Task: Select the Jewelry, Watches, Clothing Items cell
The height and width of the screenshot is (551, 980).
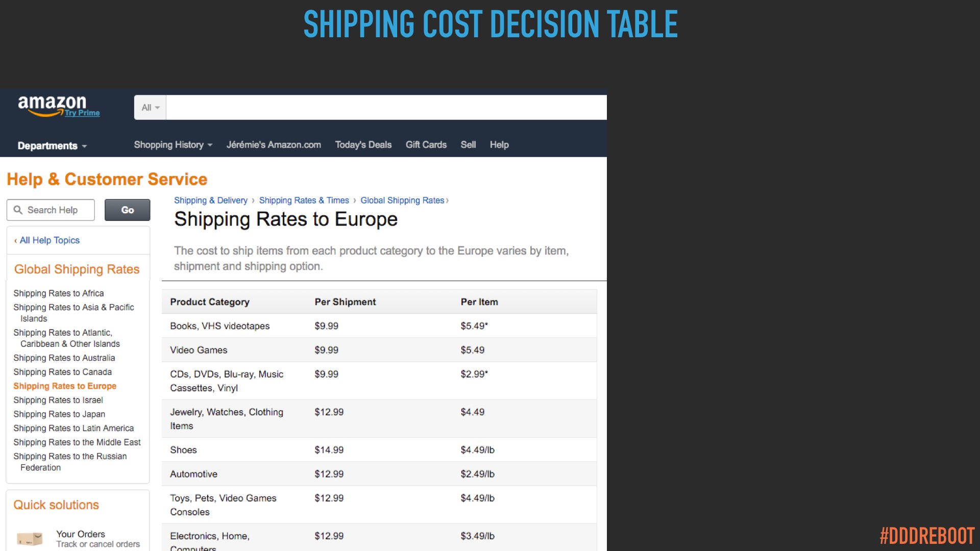Action: tap(227, 419)
